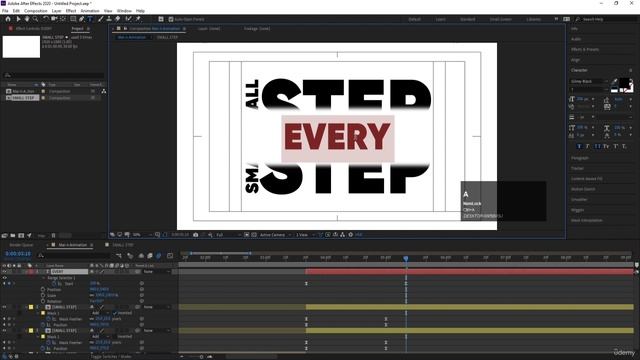Screen dimensions: 640x360
Task: Hide the EVERY text layer
Action: click(4, 271)
